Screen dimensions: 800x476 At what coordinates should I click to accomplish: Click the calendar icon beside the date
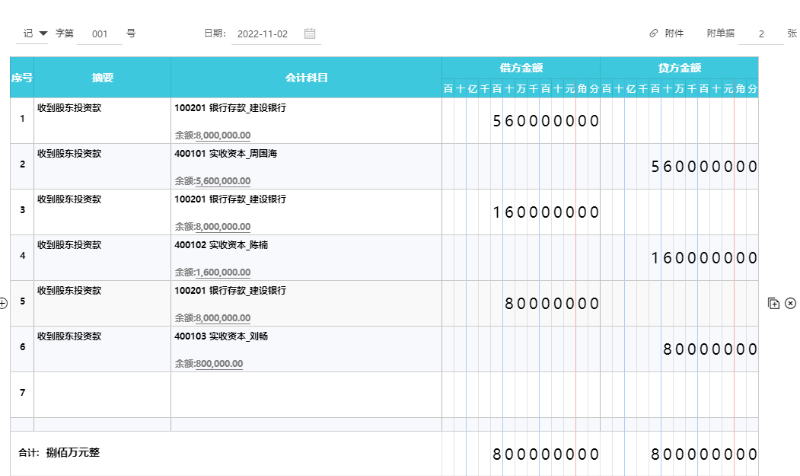pos(310,34)
